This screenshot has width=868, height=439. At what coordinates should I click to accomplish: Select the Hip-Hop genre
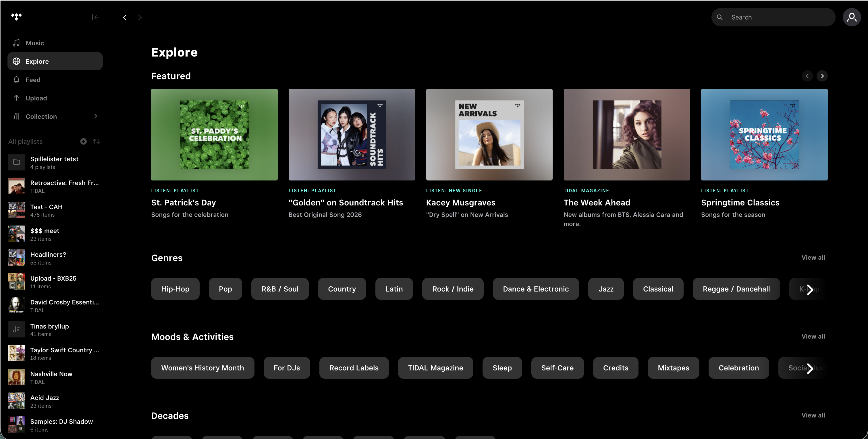pyautogui.click(x=175, y=289)
